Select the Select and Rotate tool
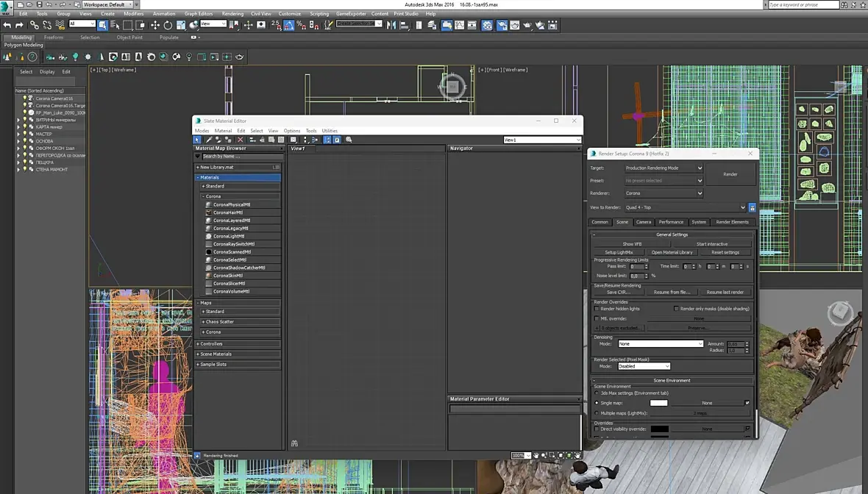Screen dimensions: 868x494 168,25
